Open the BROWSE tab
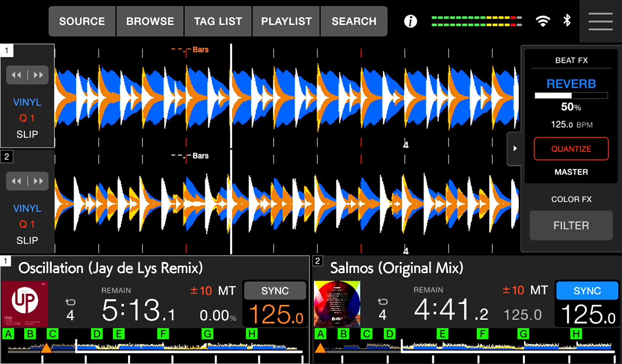The width and height of the screenshot is (622, 364). [150, 21]
